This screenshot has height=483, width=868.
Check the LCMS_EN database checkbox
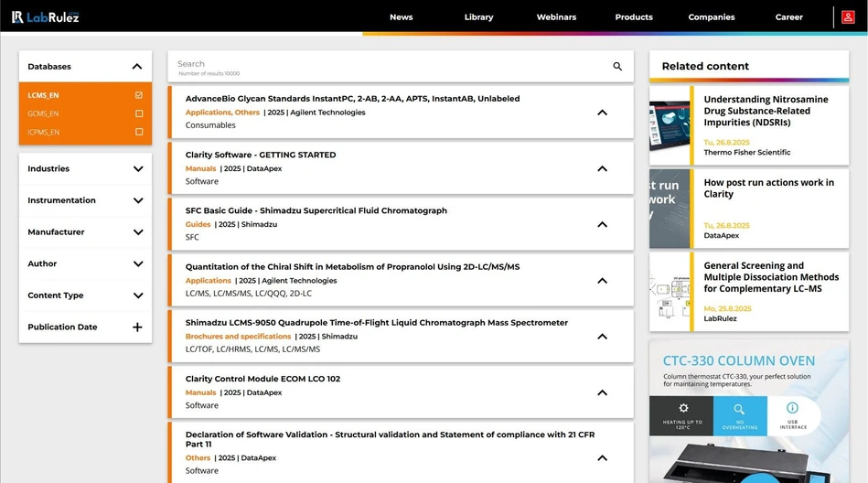[139, 95]
